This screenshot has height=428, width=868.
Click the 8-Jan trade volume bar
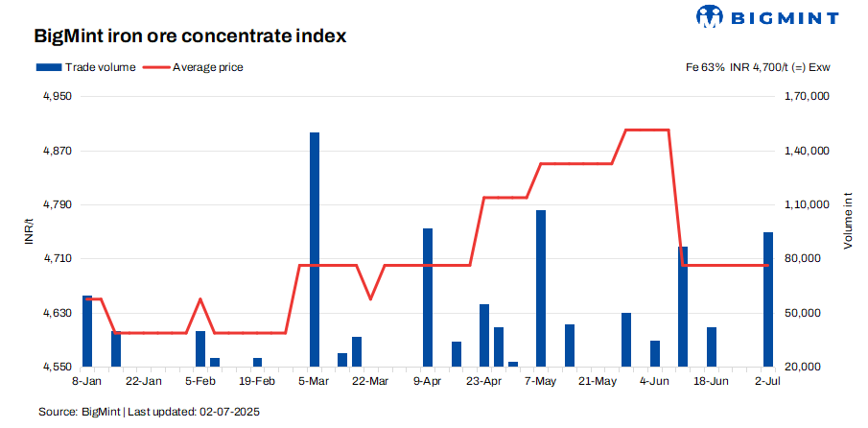point(87,331)
